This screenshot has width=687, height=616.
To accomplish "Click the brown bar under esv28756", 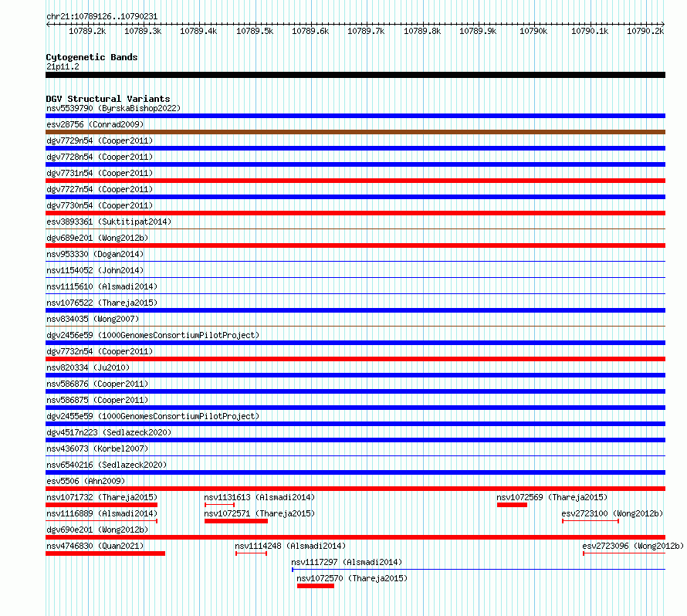I will point(355,132).
